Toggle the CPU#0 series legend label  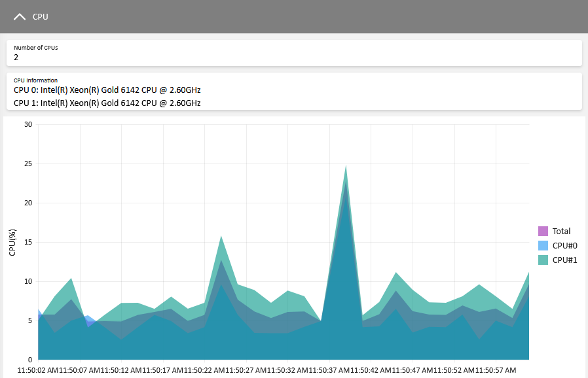[x=564, y=245]
